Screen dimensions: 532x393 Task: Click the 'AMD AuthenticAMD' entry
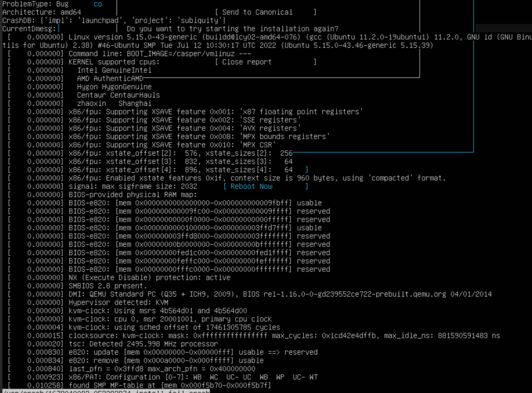[110, 79]
